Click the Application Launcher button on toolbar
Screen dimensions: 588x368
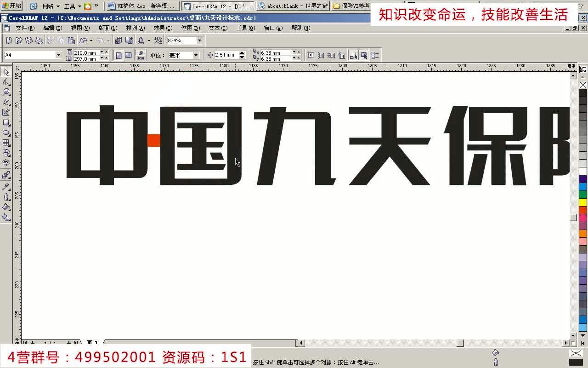pos(141,40)
